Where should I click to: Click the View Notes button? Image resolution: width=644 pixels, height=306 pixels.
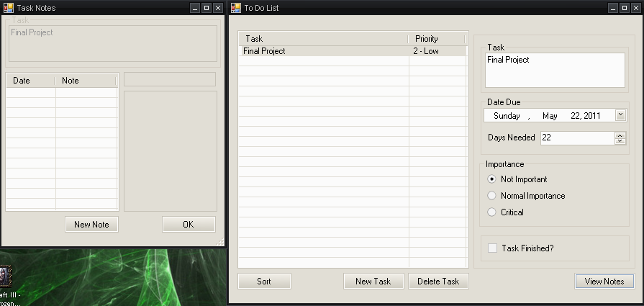pos(604,282)
